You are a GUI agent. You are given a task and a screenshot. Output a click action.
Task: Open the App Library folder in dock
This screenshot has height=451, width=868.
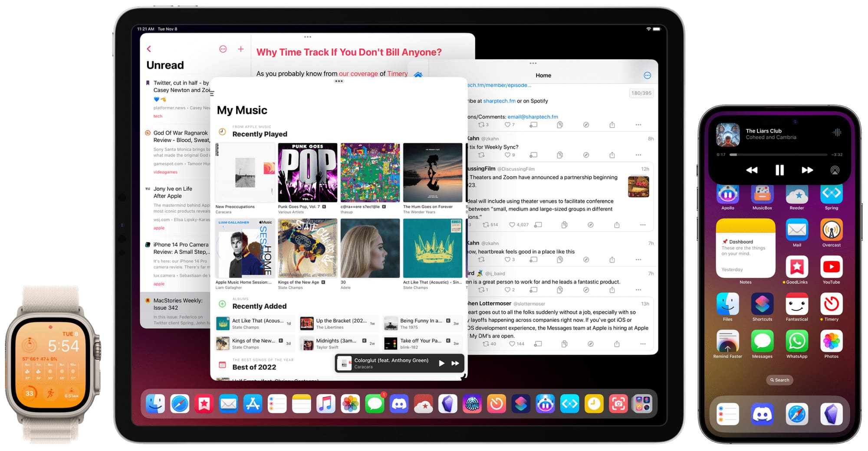point(643,404)
